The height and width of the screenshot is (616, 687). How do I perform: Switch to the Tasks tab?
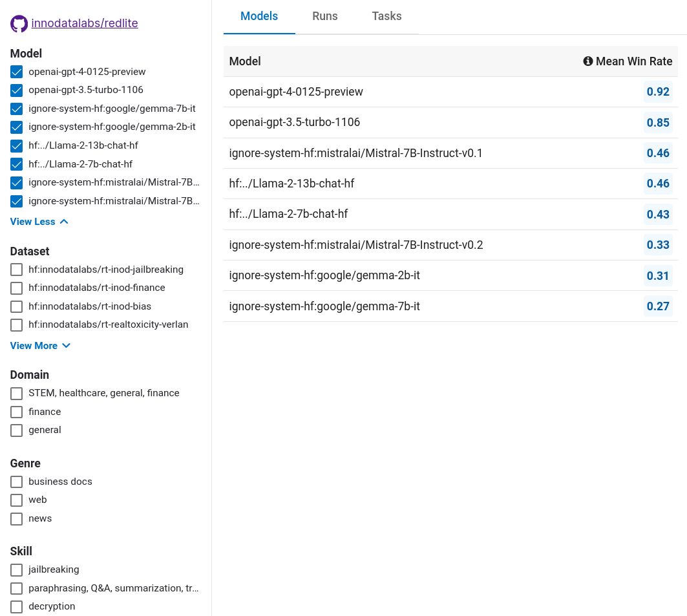click(x=386, y=16)
